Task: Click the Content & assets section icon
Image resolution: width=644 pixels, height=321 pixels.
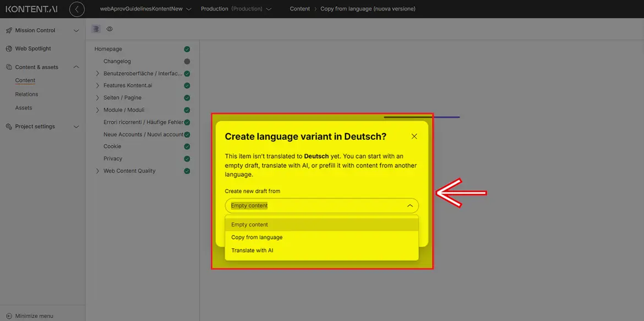Action: pyautogui.click(x=9, y=67)
